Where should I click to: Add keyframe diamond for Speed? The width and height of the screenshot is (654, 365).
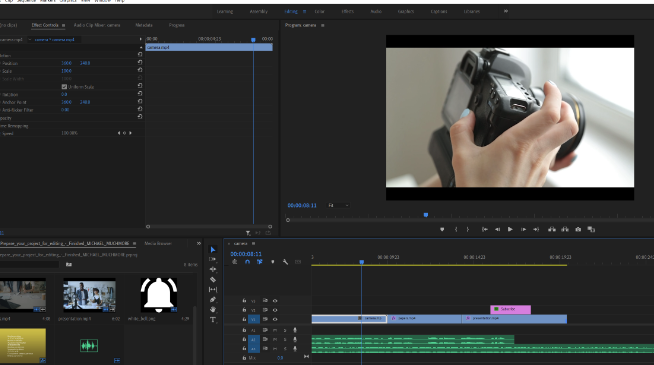point(124,133)
